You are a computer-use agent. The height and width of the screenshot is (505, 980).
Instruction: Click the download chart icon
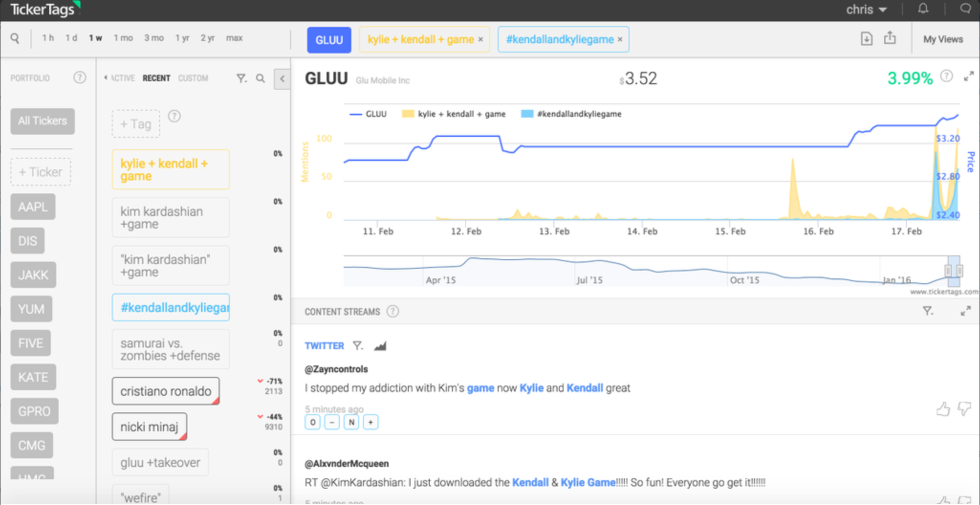866,39
